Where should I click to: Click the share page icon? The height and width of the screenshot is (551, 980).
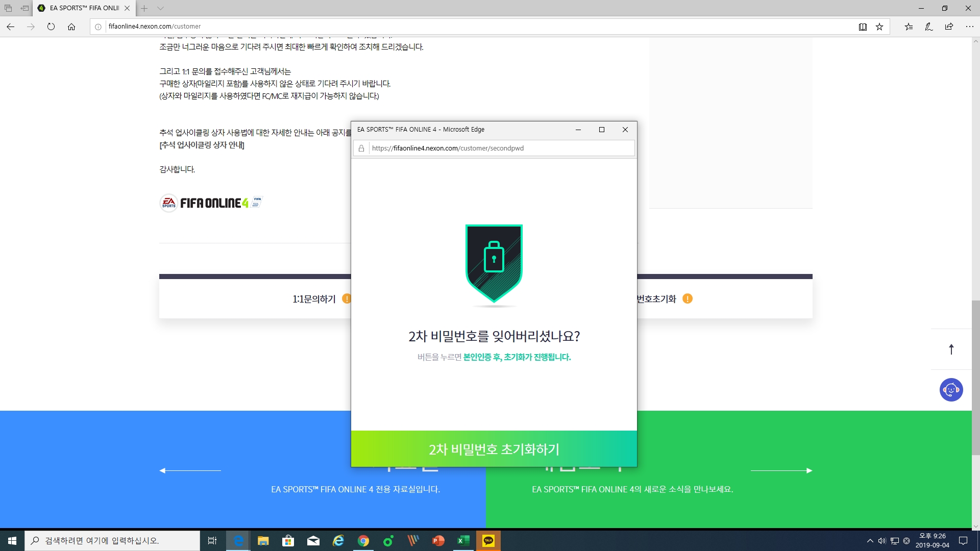[x=949, y=27]
